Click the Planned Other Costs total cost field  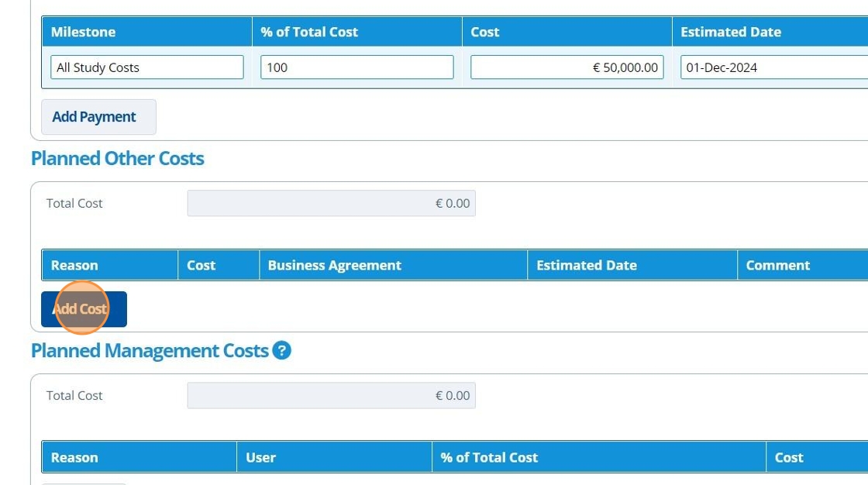point(331,204)
